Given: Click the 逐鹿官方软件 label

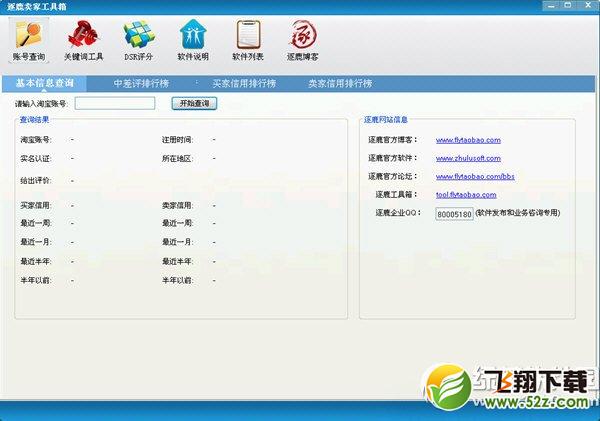Looking at the screenshot, I should pyautogui.click(x=392, y=158).
